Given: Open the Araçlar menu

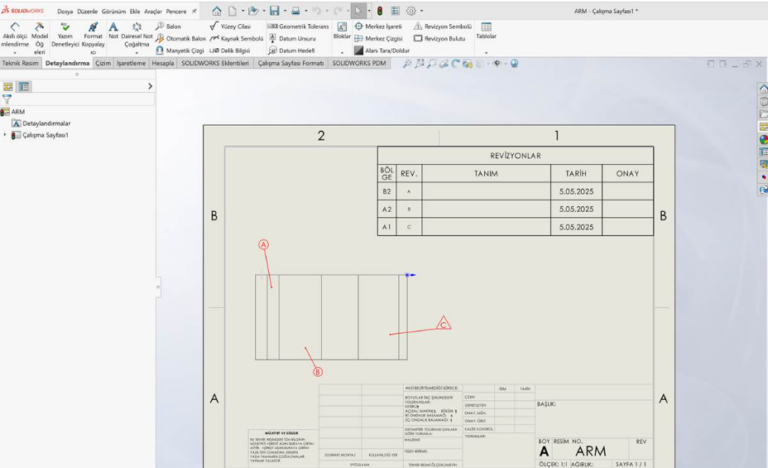Looking at the screenshot, I should click(153, 9).
